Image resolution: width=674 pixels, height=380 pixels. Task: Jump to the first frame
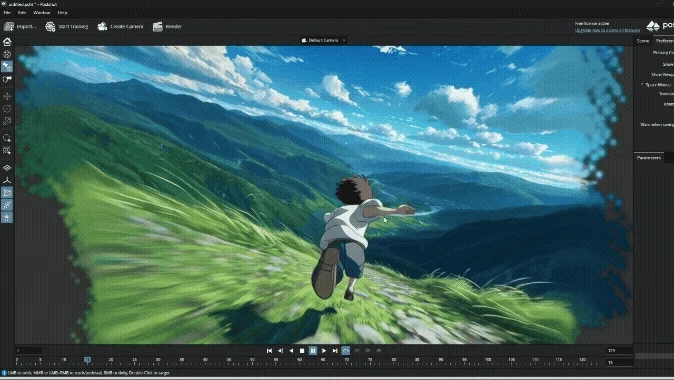[x=269, y=351]
